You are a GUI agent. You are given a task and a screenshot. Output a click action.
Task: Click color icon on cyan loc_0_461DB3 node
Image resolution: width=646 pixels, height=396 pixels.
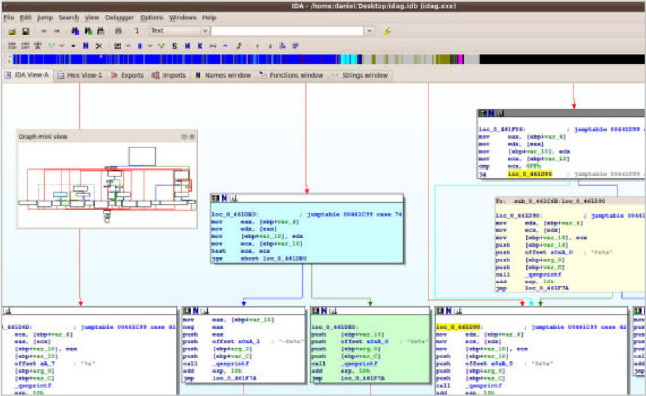(215, 198)
